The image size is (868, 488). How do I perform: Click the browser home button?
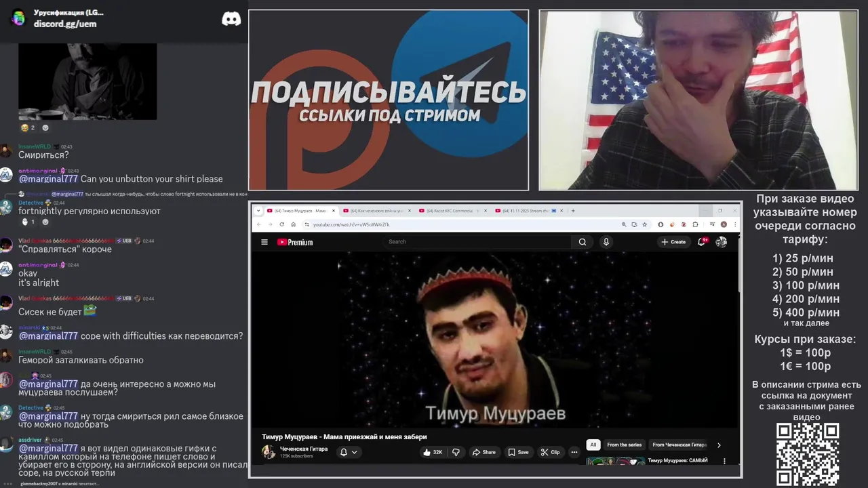coord(293,224)
